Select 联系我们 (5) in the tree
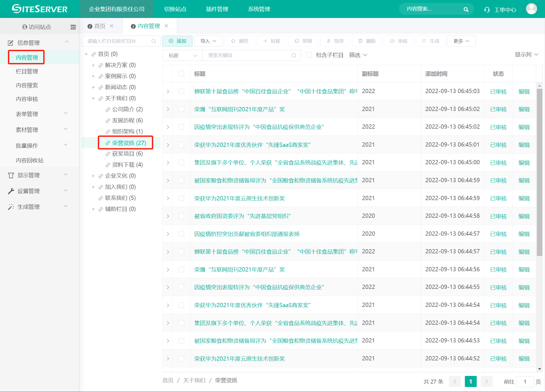Screen dimensions: 545x392 click(120, 198)
